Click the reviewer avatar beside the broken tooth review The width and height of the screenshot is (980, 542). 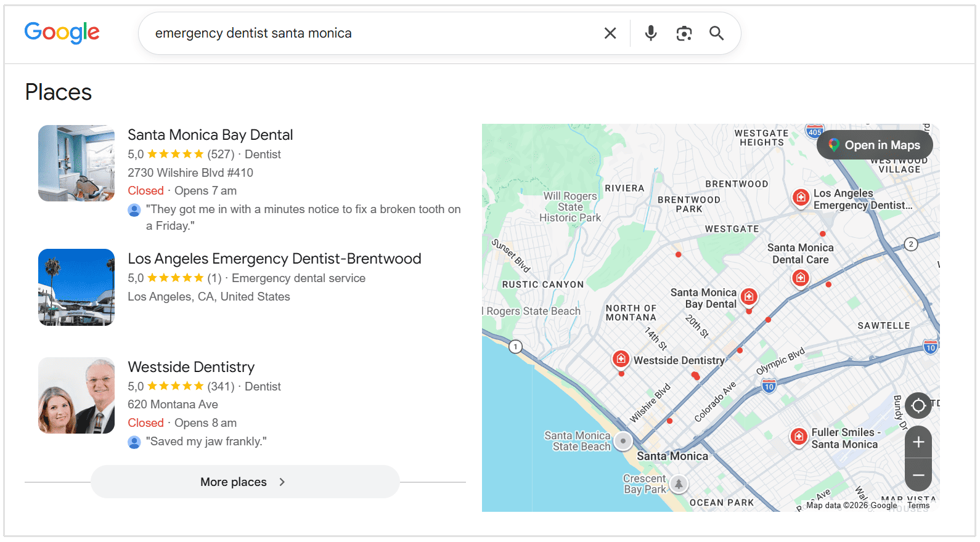click(x=134, y=210)
